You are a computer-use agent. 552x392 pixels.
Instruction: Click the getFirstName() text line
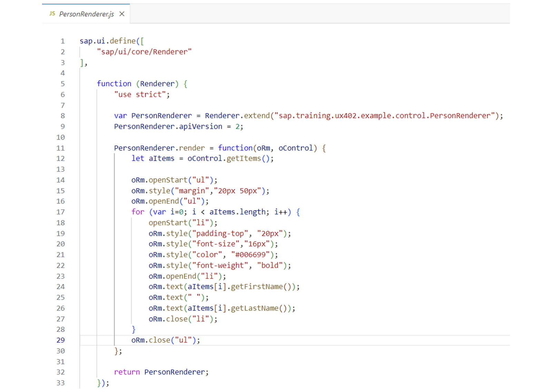(x=224, y=287)
